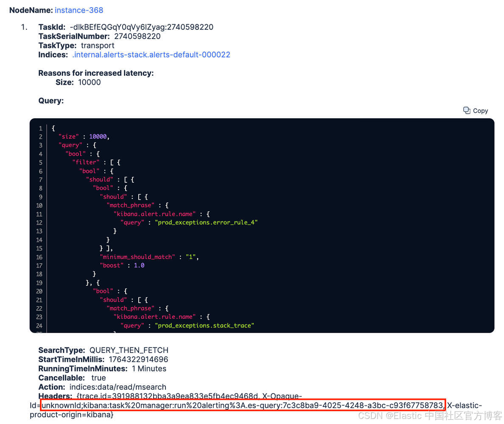Click the "size" key in the code block

[68, 137]
